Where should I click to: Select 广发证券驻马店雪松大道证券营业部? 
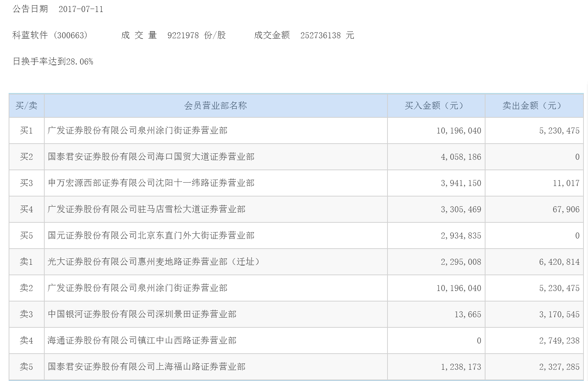(x=146, y=209)
